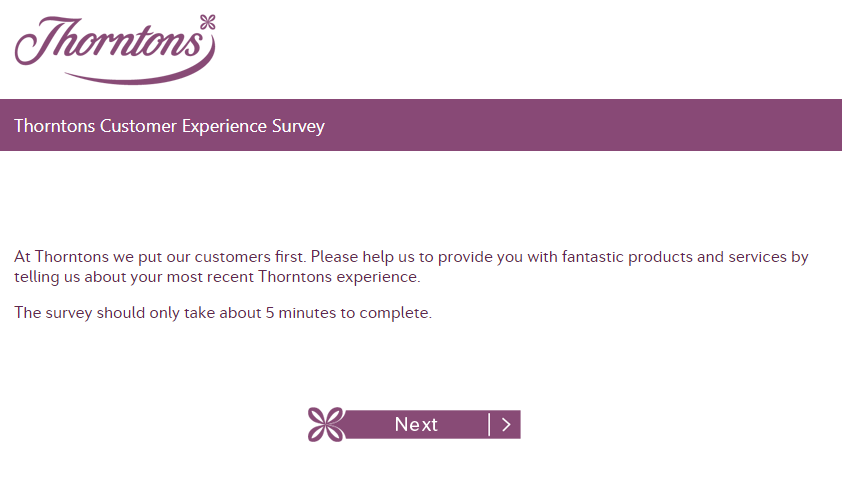Viewport: 842px width, 478px height.
Task: Click the flower emblem beside Next
Action: coord(326,424)
